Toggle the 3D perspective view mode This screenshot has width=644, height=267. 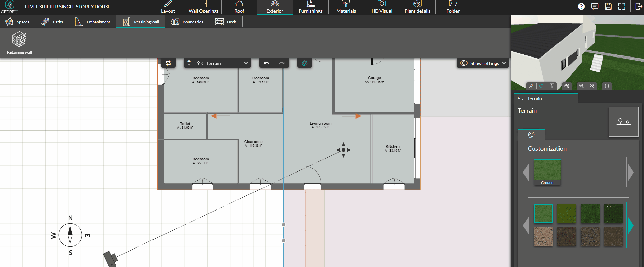point(542,86)
